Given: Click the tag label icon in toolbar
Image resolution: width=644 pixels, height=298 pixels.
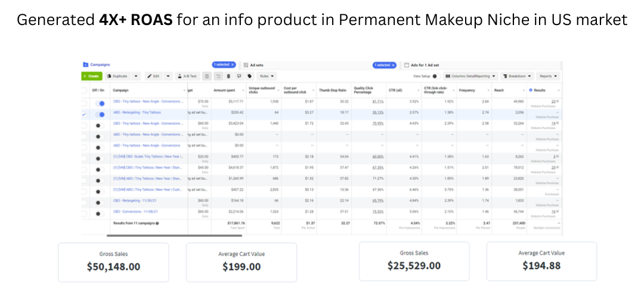Looking at the screenshot, I should point(249,76).
